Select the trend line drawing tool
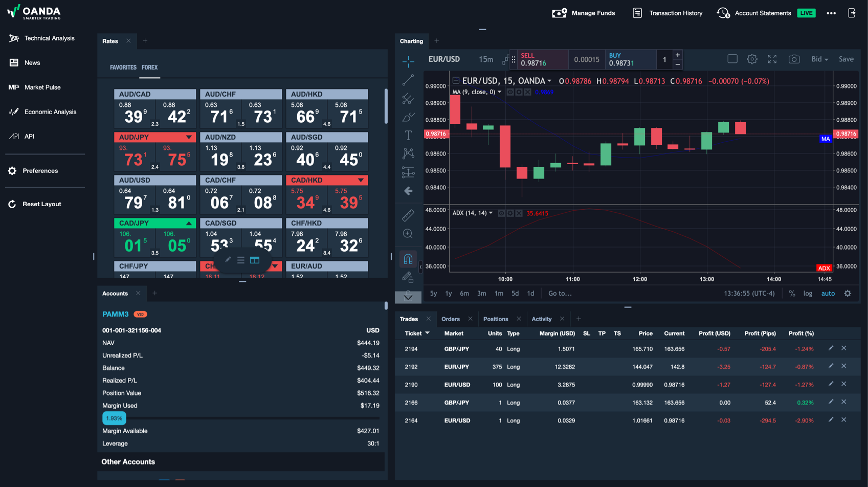The width and height of the screenshot is (868, 487). click(408, 80)
